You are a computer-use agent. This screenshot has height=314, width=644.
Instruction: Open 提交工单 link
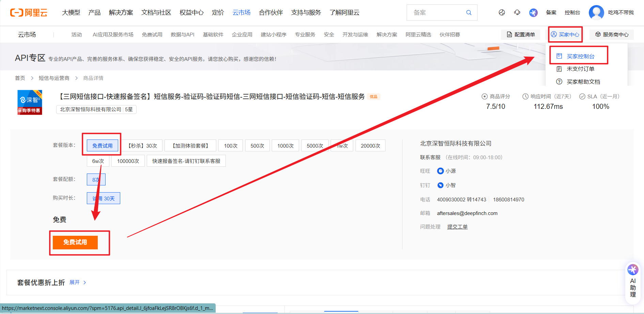pos(457,227)
